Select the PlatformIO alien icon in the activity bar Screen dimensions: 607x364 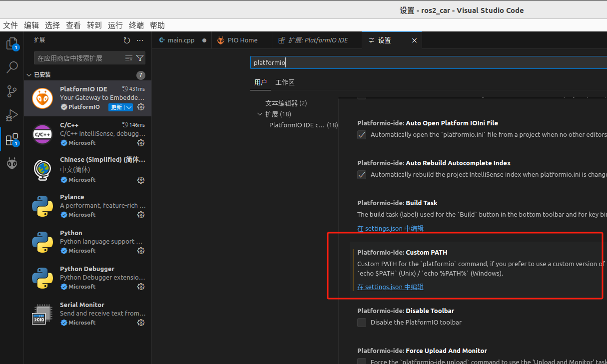[x=11, y=163]
